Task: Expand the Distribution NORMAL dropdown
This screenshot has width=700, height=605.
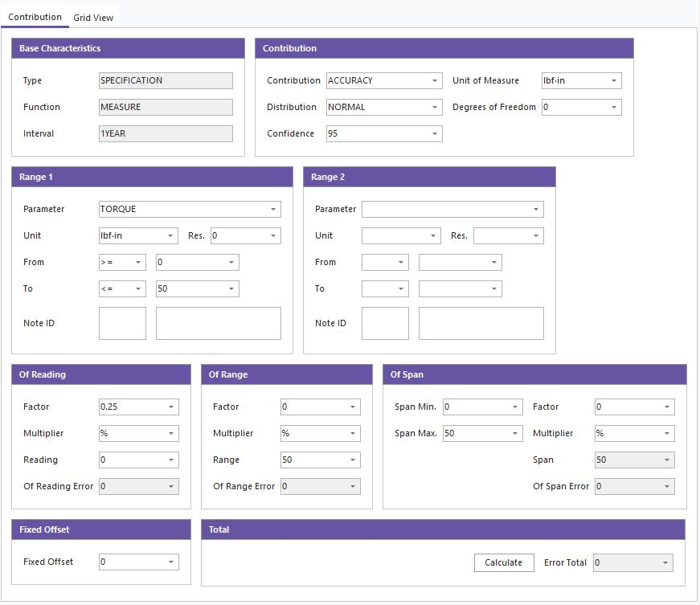Action: pyautogui.click(x=435, y=107)
